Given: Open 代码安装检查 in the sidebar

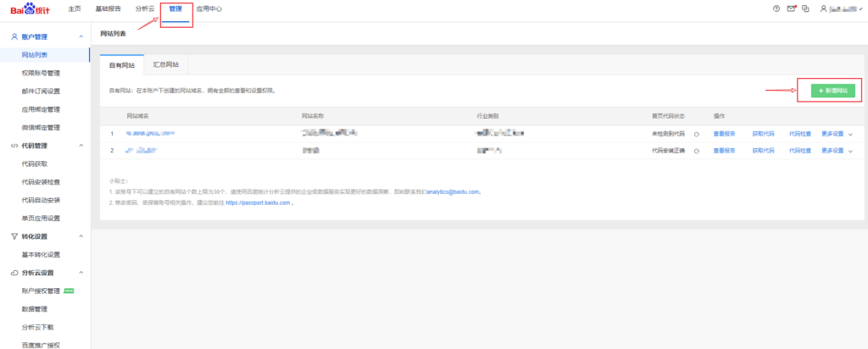Looking at the screenshot, I should point(41,182).
